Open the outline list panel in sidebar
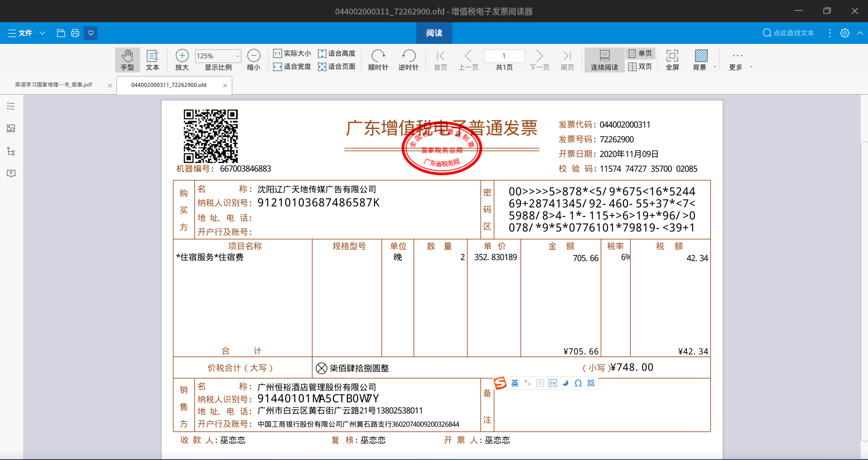The image size is (868, 460). pyautogui.click(x=11, y=106)
